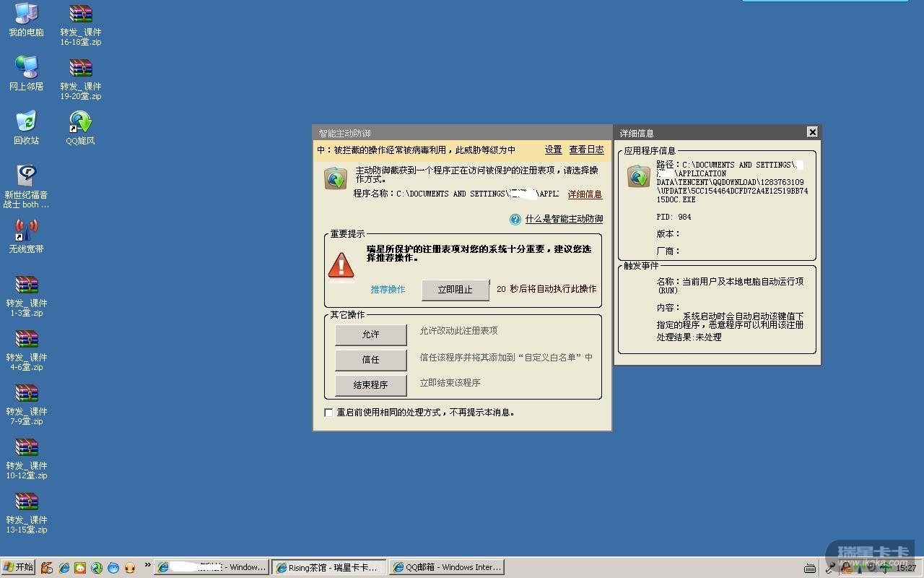Launch QQ旋风 from the quick launch bar
This screenshot has width=924, height=578.
97,568
